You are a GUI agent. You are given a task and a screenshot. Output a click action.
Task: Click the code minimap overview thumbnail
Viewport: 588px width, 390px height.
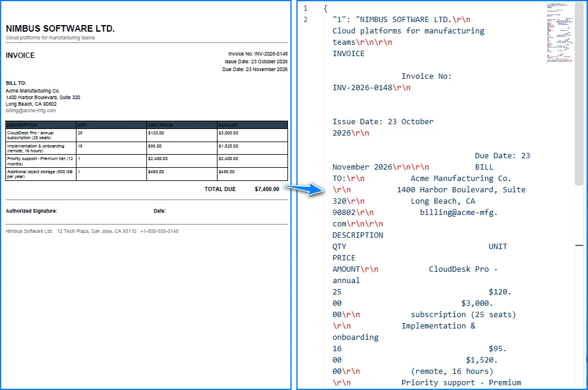coord(560,33)
